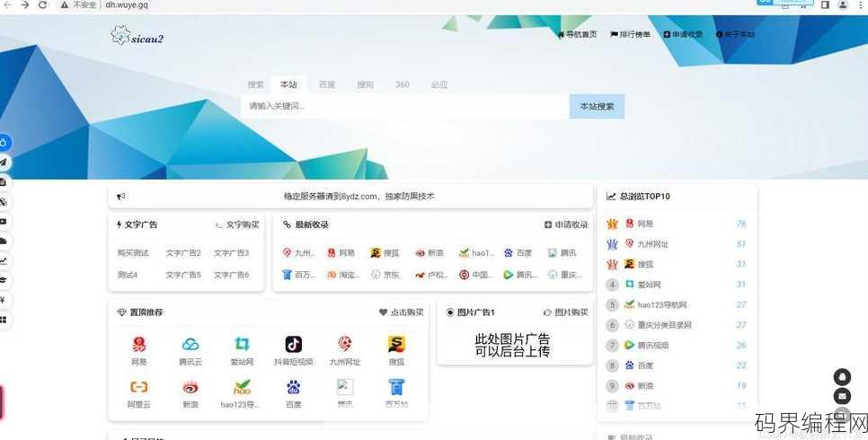Open the 腾讯 broken image icon in 置顶推荐
This screenshot has height=440, width=868.
(x=345, y=387)
